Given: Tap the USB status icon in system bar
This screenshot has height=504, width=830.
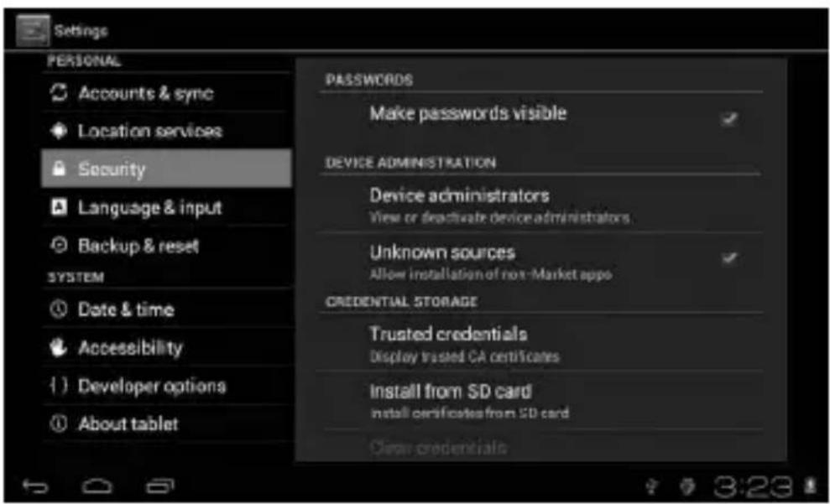Looking at the screenshot, I should (651, 486).
